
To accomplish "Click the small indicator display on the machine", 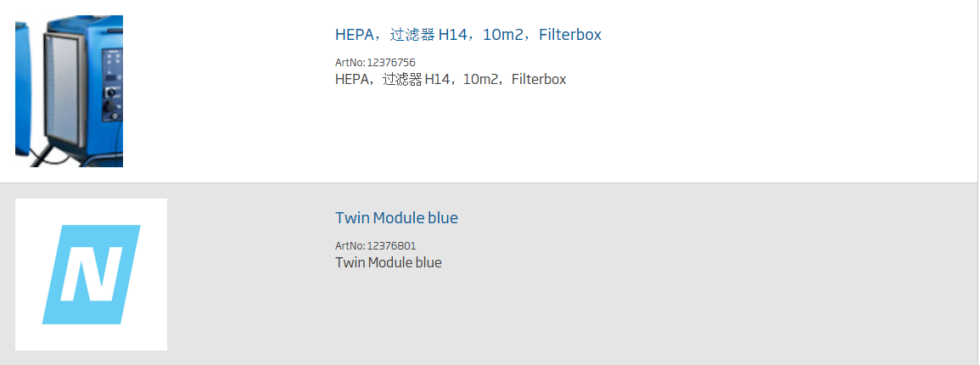I will tap(110, 77).
